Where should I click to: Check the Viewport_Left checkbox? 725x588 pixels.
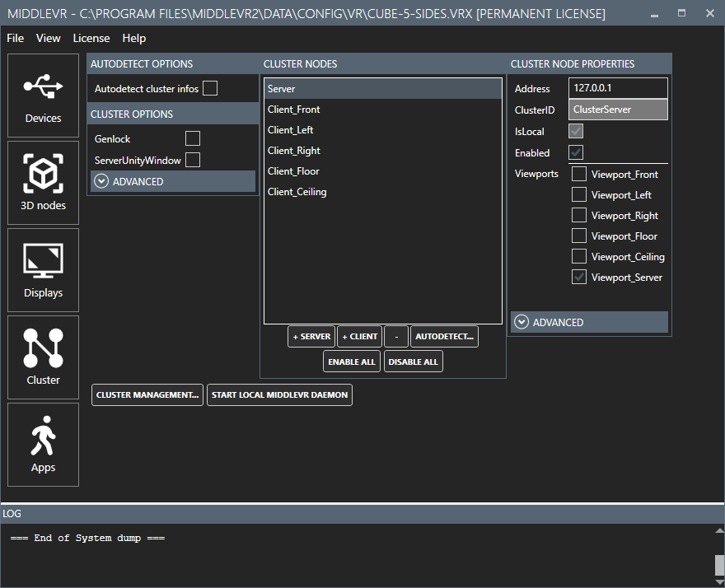pos(579,194)
